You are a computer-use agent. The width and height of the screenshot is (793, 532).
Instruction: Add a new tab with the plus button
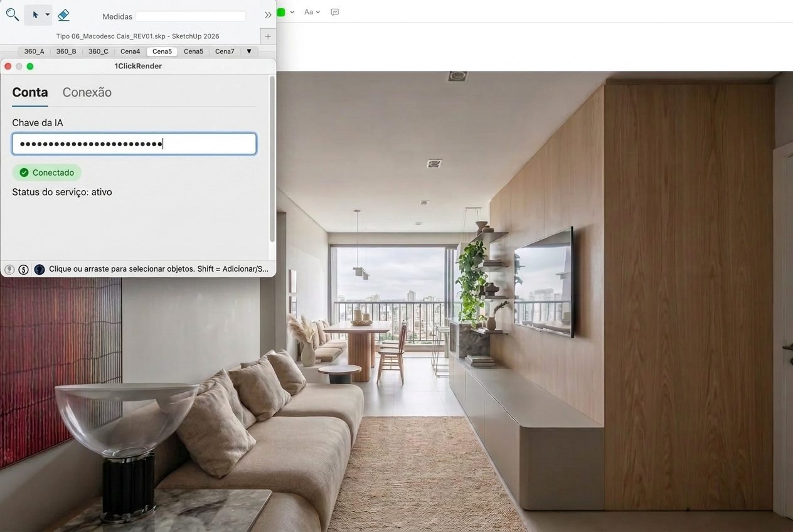pos(268,36)
